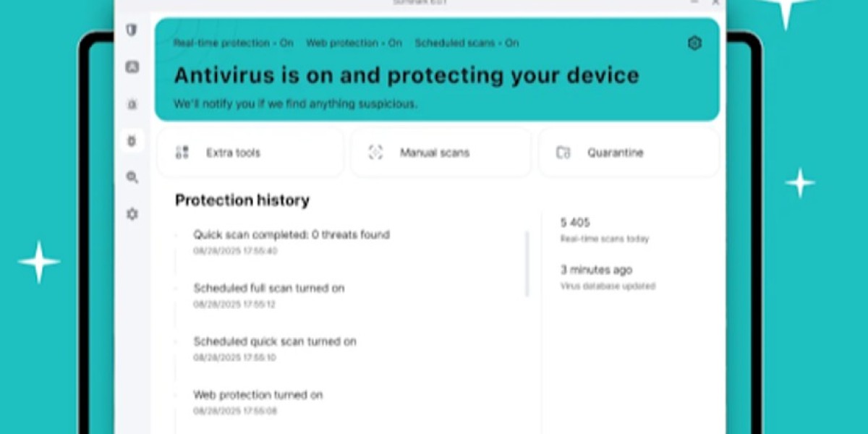Select the VPN shield icon in sidebar
This screenshot has width=868, height=434.
pyautogui.click(x=132, y=30)
